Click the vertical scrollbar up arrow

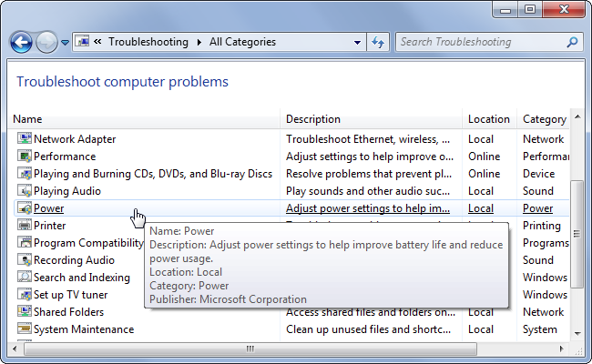point(577,116)
